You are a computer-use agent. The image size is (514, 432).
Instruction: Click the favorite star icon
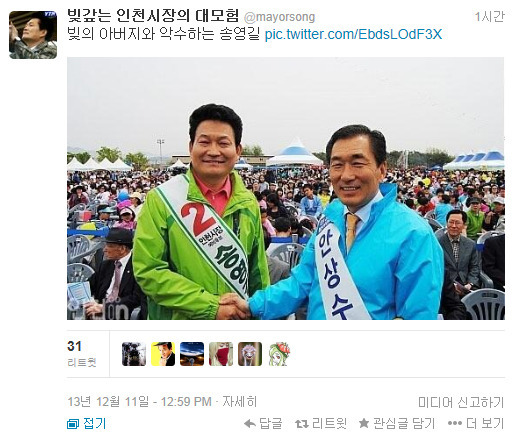click(x=364, y=423)
